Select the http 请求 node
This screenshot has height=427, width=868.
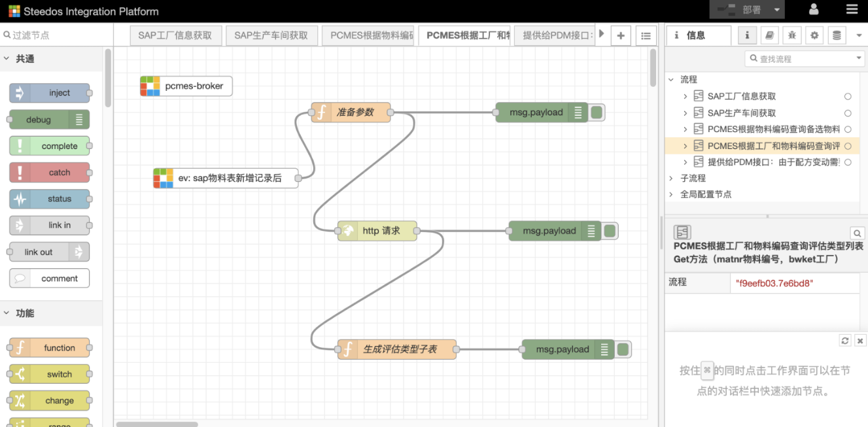pos(377,231)
